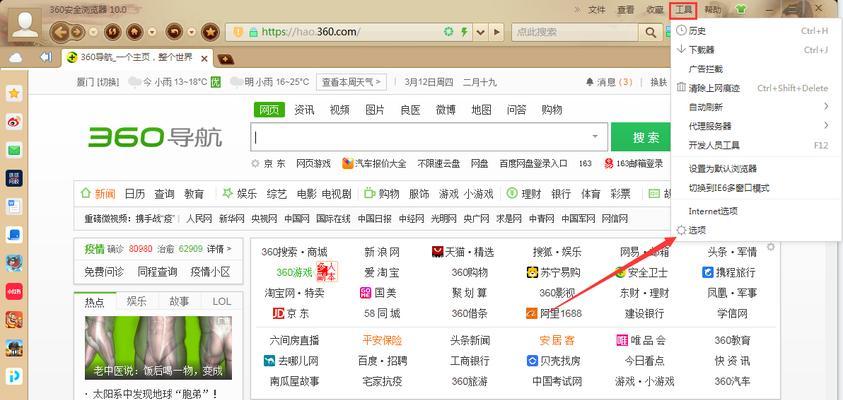Click the yellow shield icon in the address bar
Screen dimensions: 843x400
tap(239, 32)
